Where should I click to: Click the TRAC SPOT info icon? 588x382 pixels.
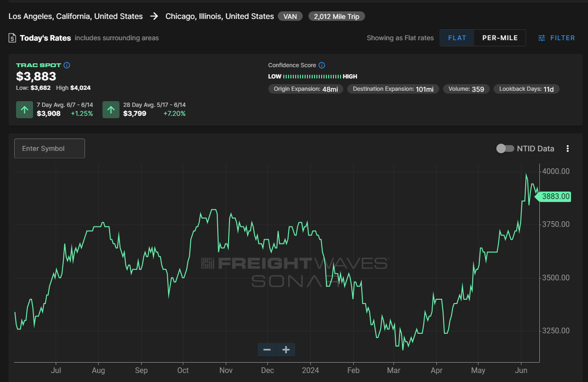67,65
